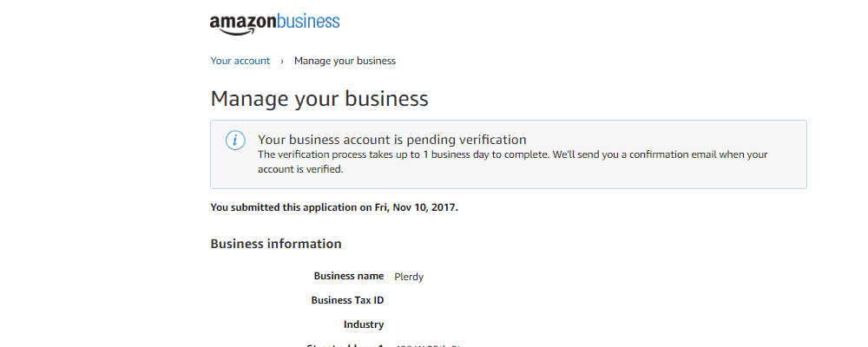Click the pending verification notice title
Screen dimensions: 868x347
click(392, 139)
